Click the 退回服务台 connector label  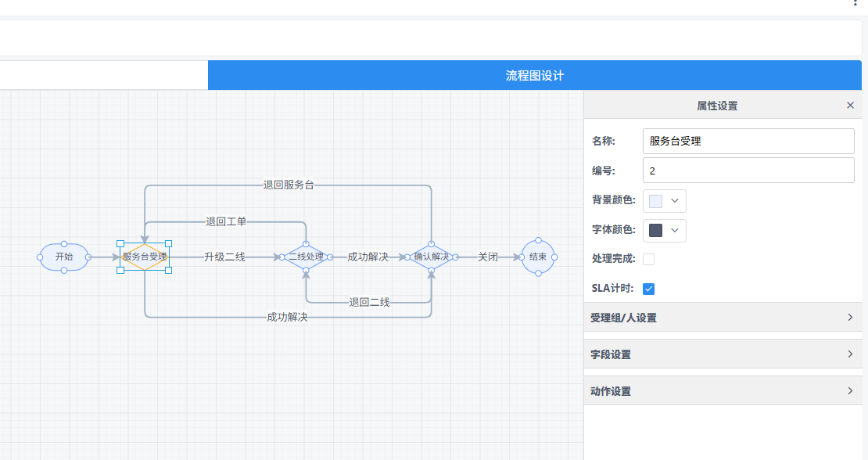tap(289, 185)
